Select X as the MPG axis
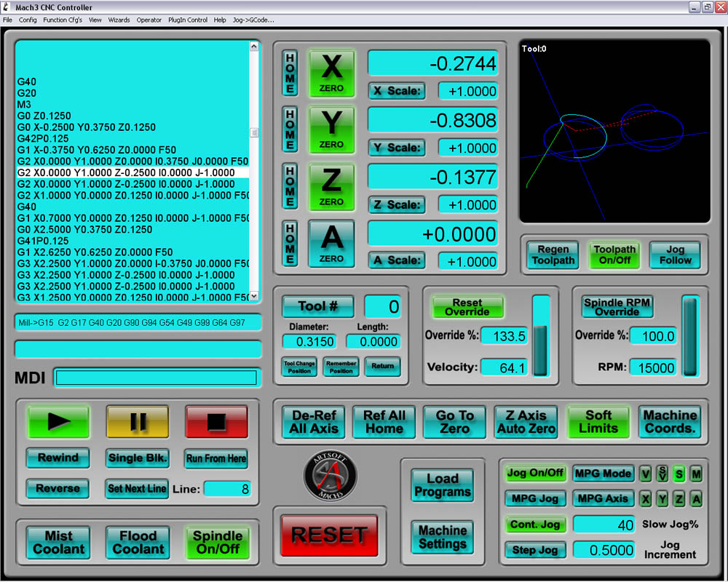This screenshot has height=582, width=728. 645,499
